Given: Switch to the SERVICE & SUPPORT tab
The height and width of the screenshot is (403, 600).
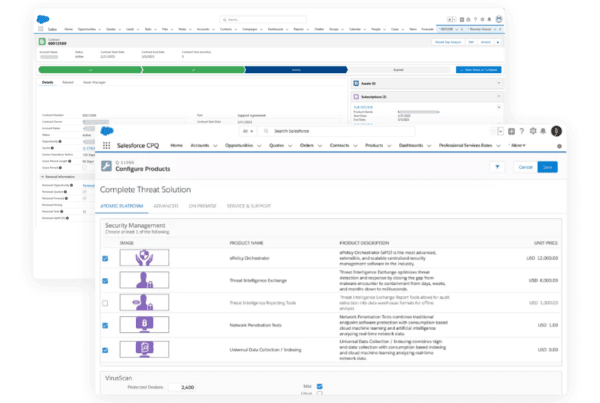Looking at the screenshot, I should 249,206.
